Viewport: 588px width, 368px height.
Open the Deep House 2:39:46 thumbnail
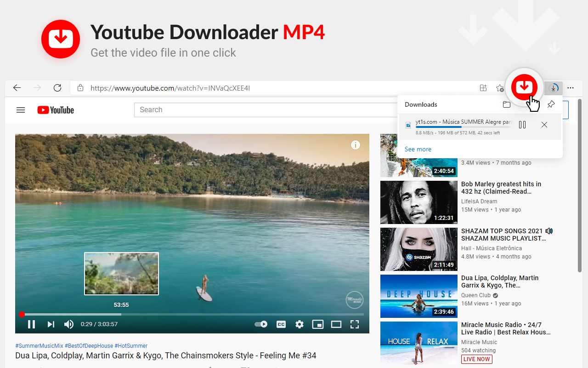419,296
